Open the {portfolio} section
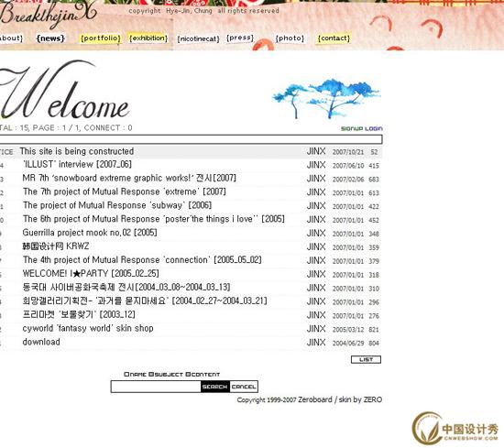The width and height of the screenshot is (504, 448). [x=101, y=38]
